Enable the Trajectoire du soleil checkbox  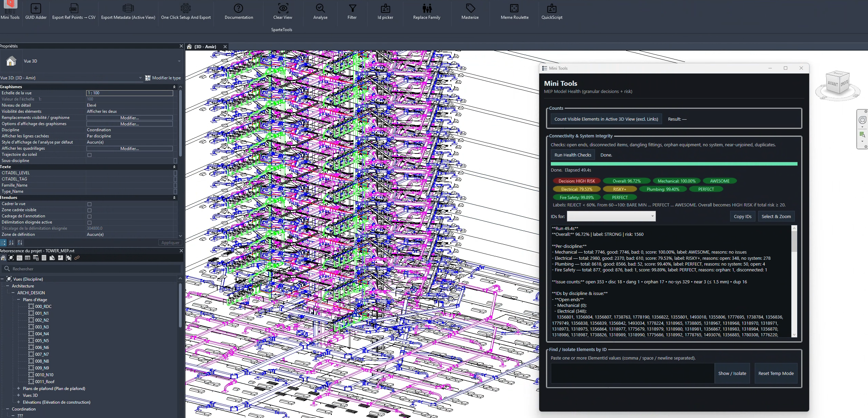coord(90,155)
